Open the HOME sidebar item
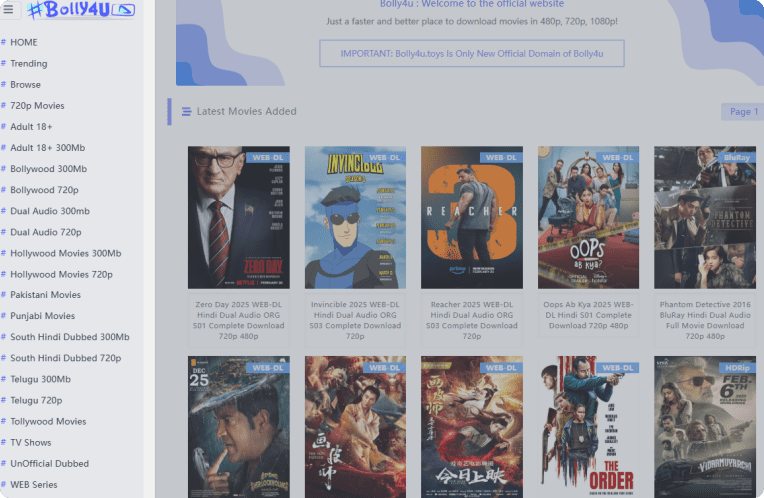The image size is (764, 498). pyautogui.click(x=24, y=42)
